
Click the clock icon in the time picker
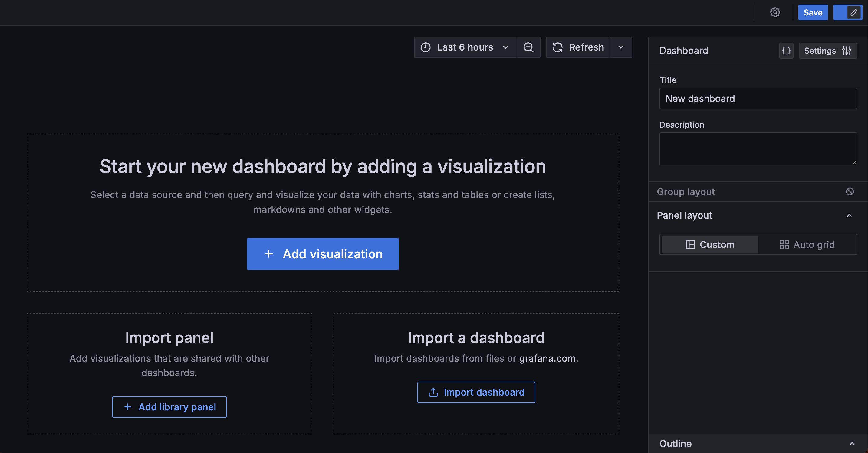coord(426,47)
